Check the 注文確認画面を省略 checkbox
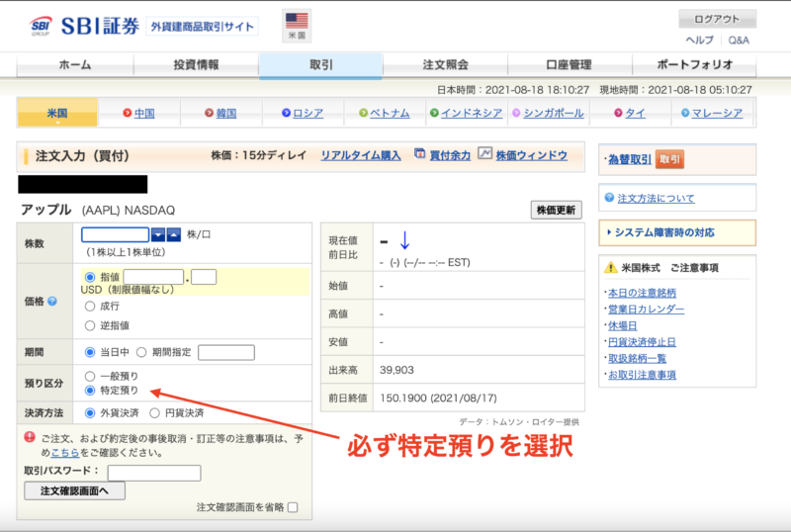 pyautogui.click(x=292, y=507)
